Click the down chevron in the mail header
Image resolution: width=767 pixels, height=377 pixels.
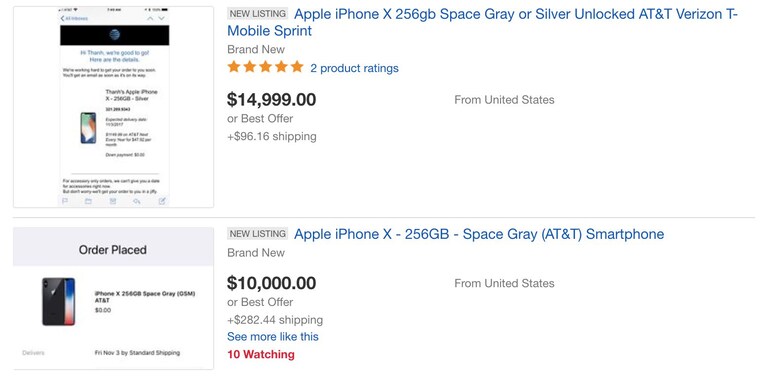162,18
